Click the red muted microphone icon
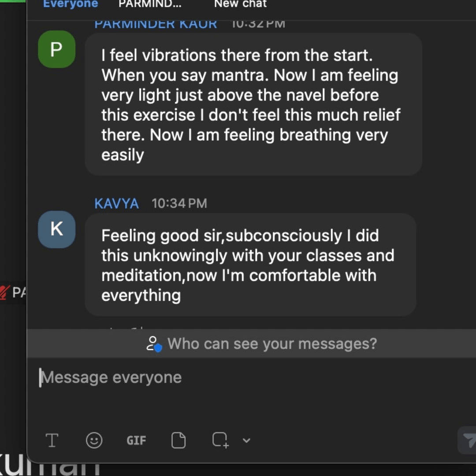Image resolution: width=476 pixels, height=476 pixels. click(5, 293)
